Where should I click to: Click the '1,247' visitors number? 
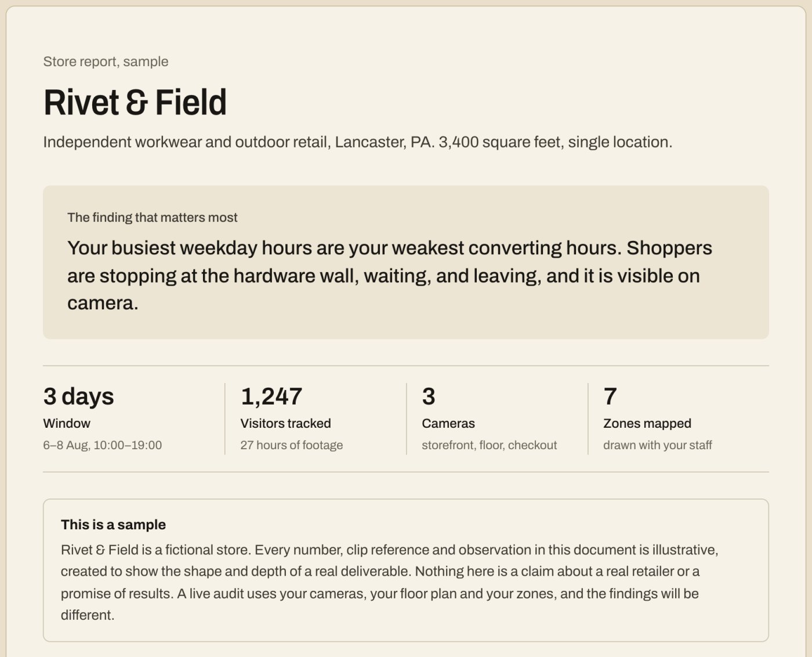[x=271, y=396]
